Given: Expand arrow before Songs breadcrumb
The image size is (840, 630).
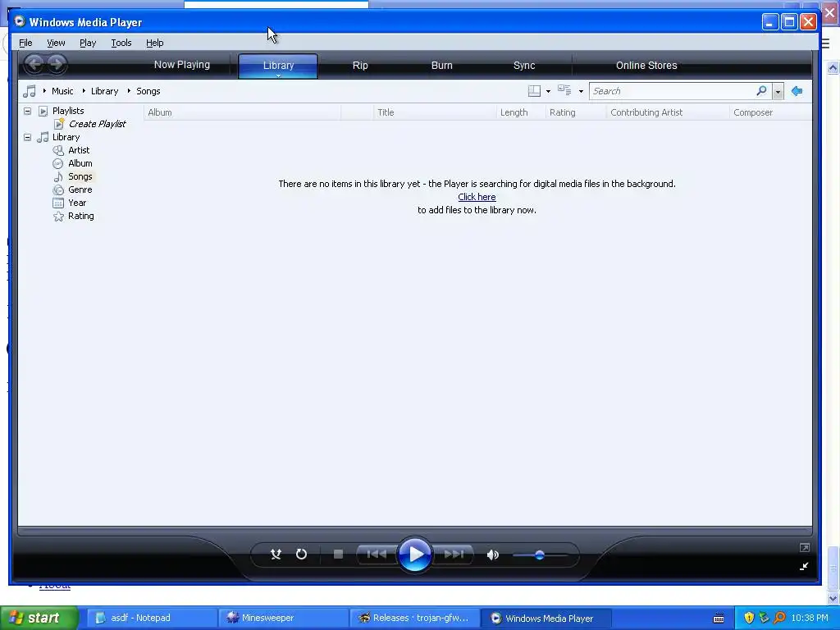Looking at the screenshot, I should coord(129,91).
